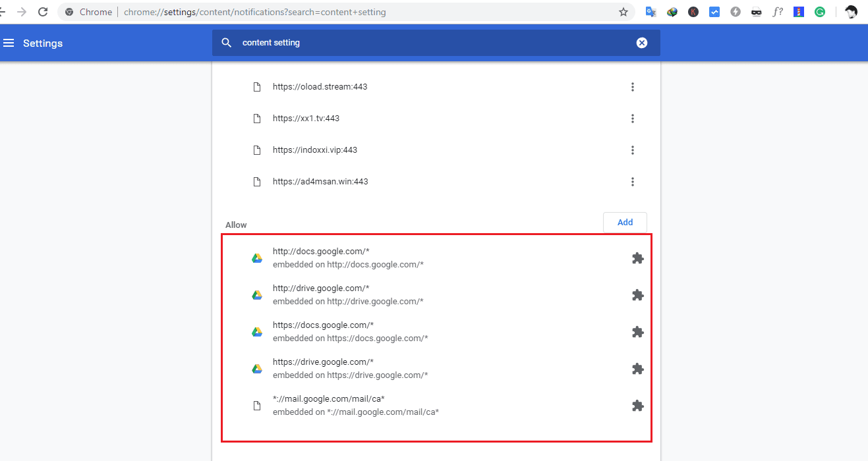The image size is (868, 461).
Task: Click extension puzzle icon for http://docs.google.com
Action: pyautogui.click(x=637, y=258)
